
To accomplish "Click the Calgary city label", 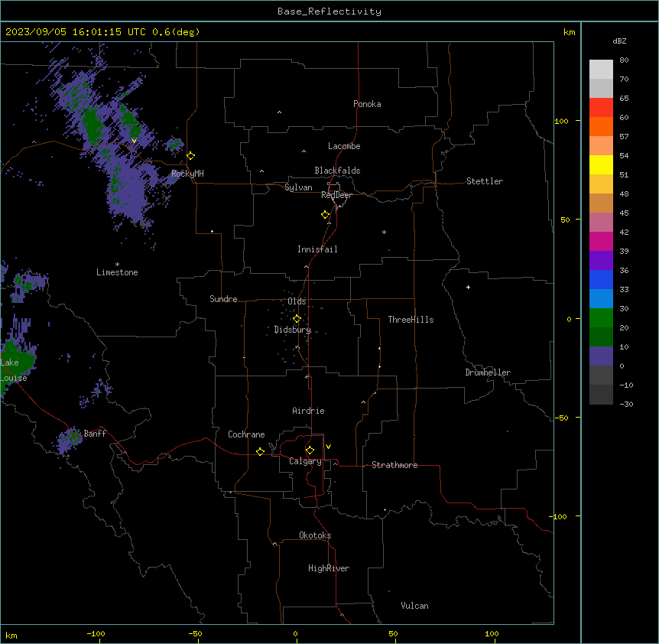I will pos(305,461).
